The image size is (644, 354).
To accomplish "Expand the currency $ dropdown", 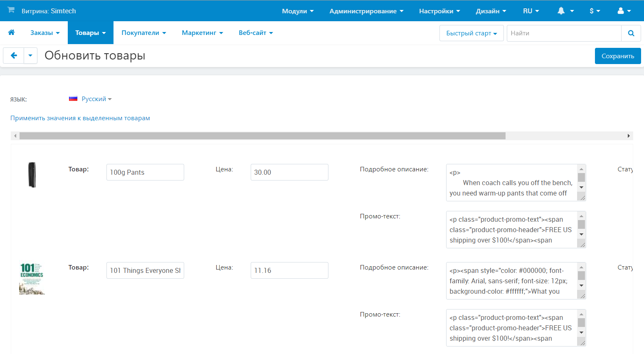I will [595, 11].
